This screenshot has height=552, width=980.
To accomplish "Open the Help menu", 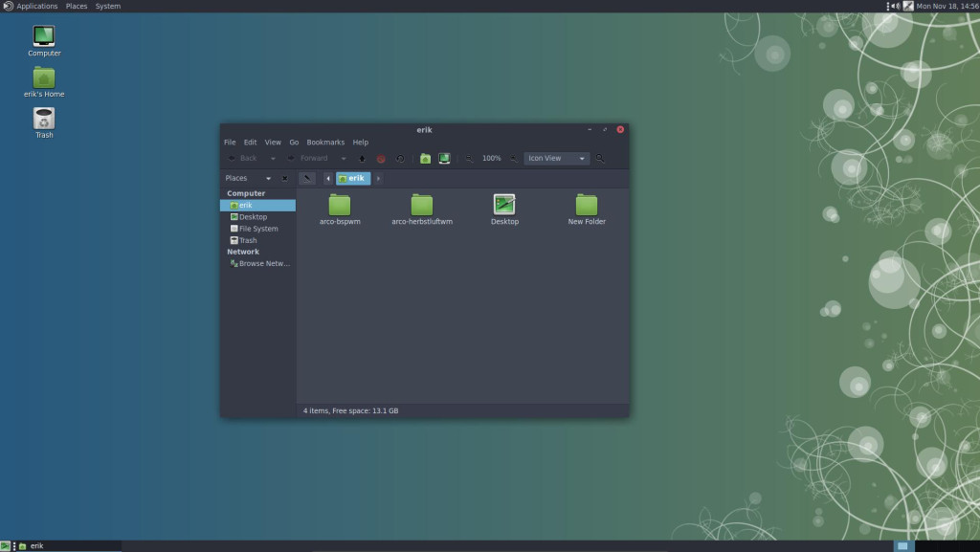I will click(360, 143).
